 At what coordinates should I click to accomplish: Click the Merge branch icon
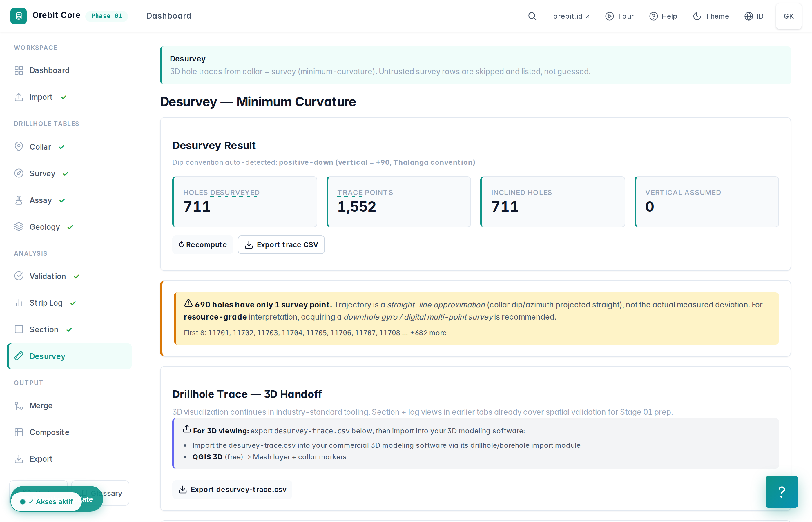19,406
